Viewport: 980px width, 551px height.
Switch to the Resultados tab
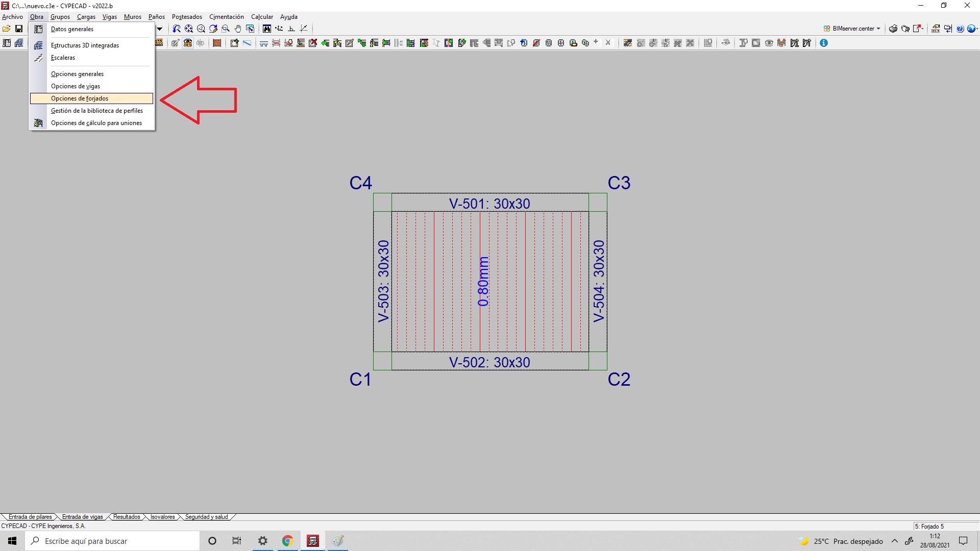pos(126,517)
